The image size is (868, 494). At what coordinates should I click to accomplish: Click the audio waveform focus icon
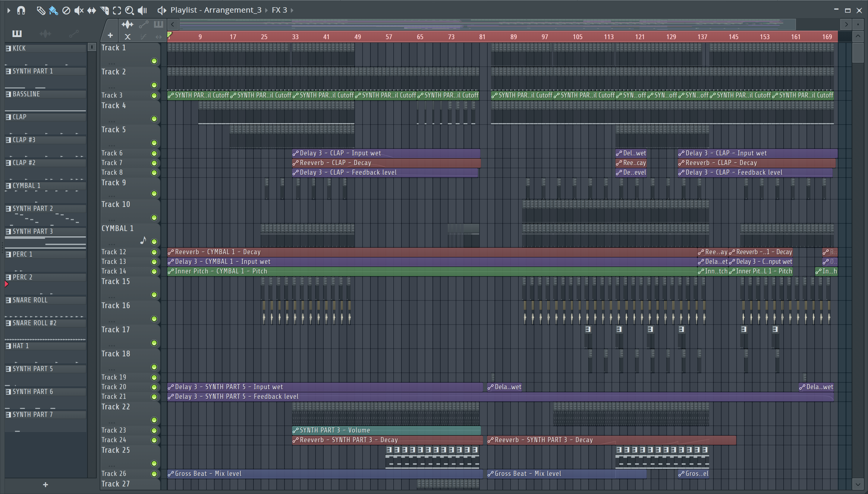click(x=127, y=24)
